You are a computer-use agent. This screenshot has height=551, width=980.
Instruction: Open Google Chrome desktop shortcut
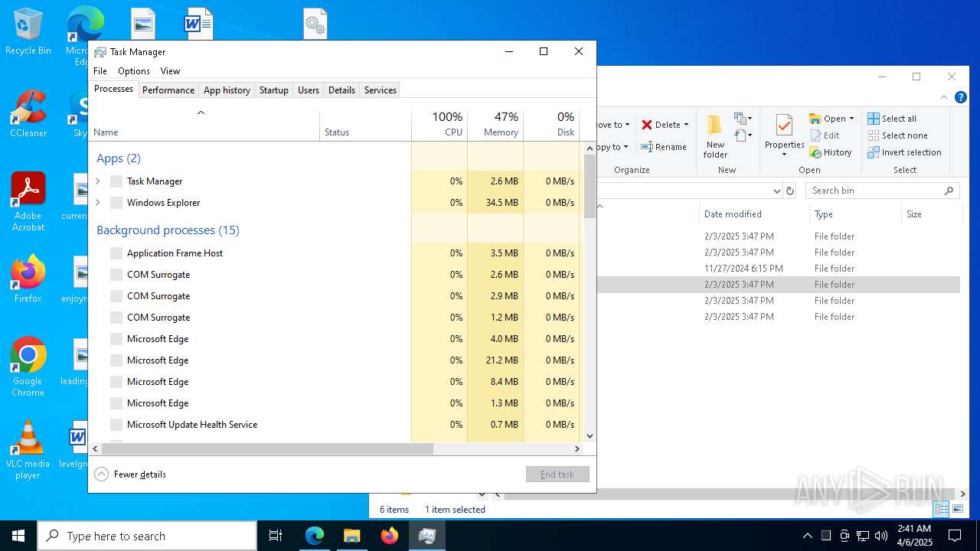click(28, 367)
